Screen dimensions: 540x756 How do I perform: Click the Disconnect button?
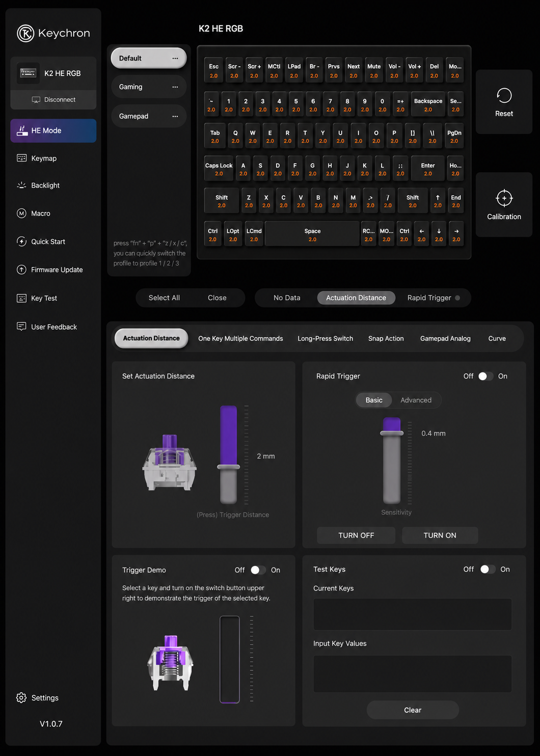[53, 100]
